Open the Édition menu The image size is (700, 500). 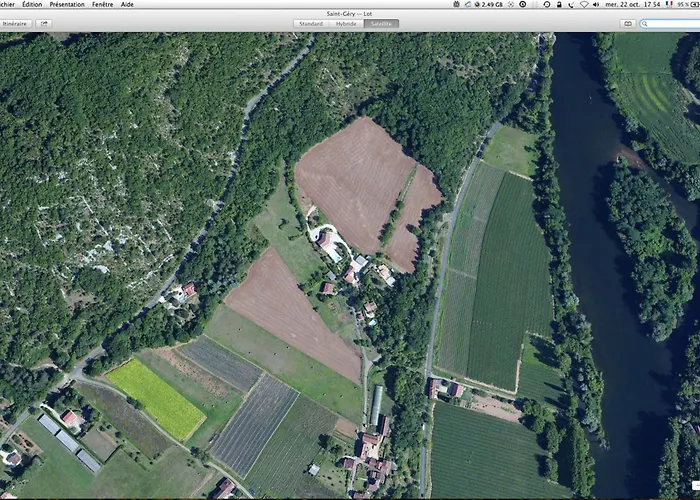tap(32, 4)
